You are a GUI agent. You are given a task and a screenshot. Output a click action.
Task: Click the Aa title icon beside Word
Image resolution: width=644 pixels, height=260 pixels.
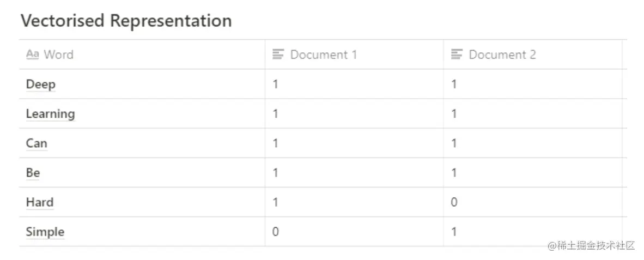pyautogui.click(x=33, y=54)
